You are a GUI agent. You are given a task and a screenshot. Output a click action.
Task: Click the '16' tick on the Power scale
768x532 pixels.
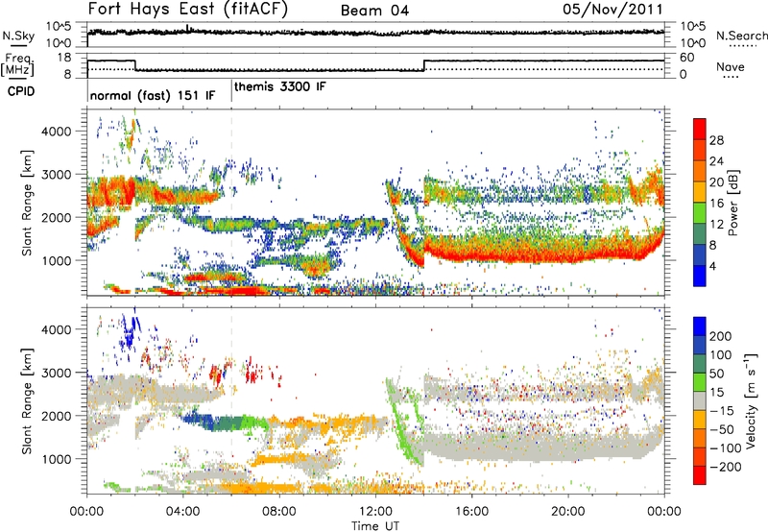click(716, 204)
